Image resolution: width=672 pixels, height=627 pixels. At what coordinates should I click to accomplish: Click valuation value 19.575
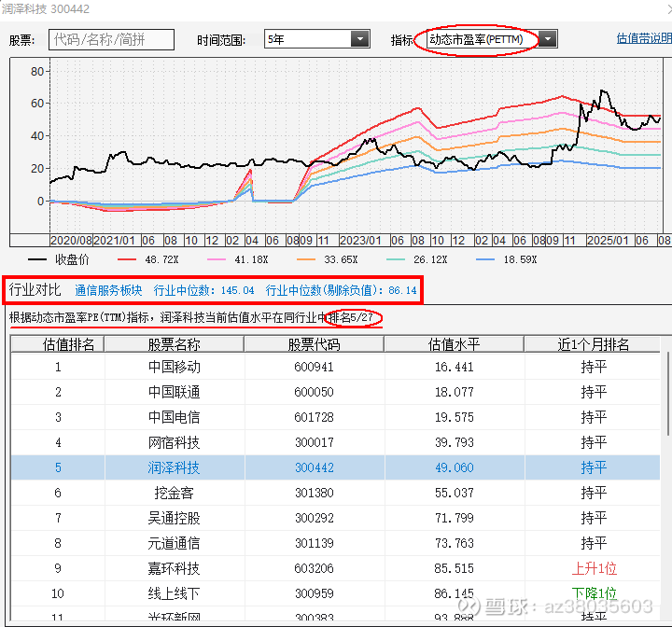tap(454, 417)
